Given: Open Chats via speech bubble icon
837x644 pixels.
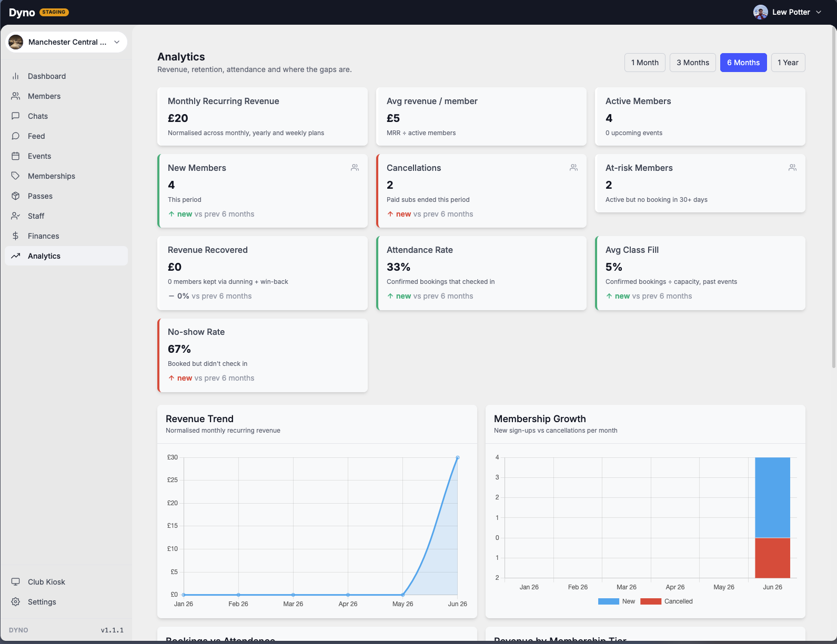Looking at the screenshot, I should tap(16, 116).
